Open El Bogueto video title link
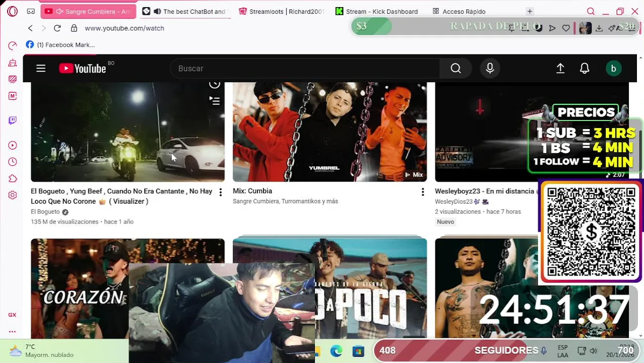Screen dimensions: 644x363 [121, 196]
